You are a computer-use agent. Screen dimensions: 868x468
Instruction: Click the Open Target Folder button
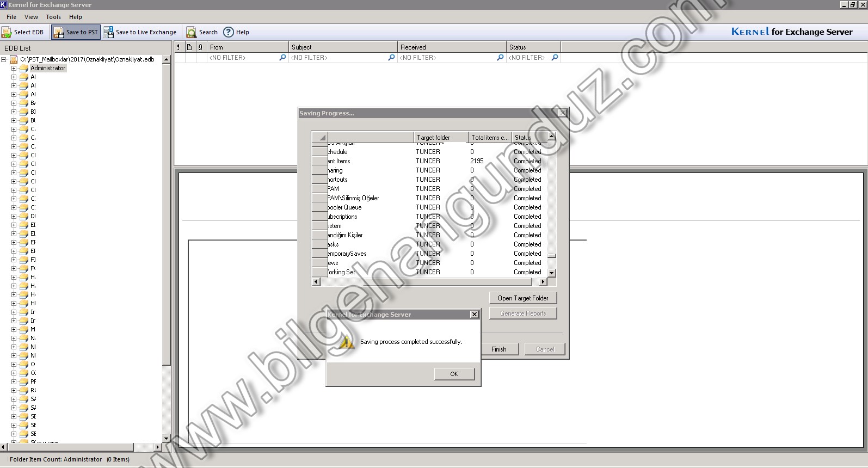pos(522,298)
